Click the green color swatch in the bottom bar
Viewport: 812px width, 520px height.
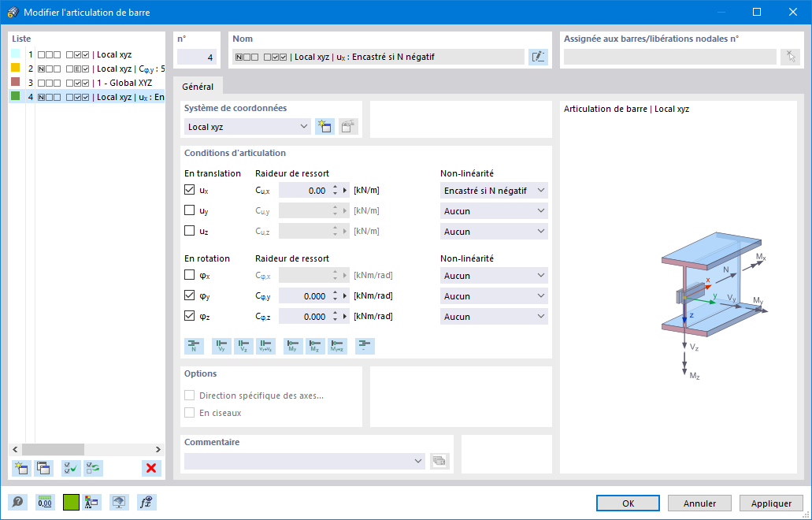[71, 502]
